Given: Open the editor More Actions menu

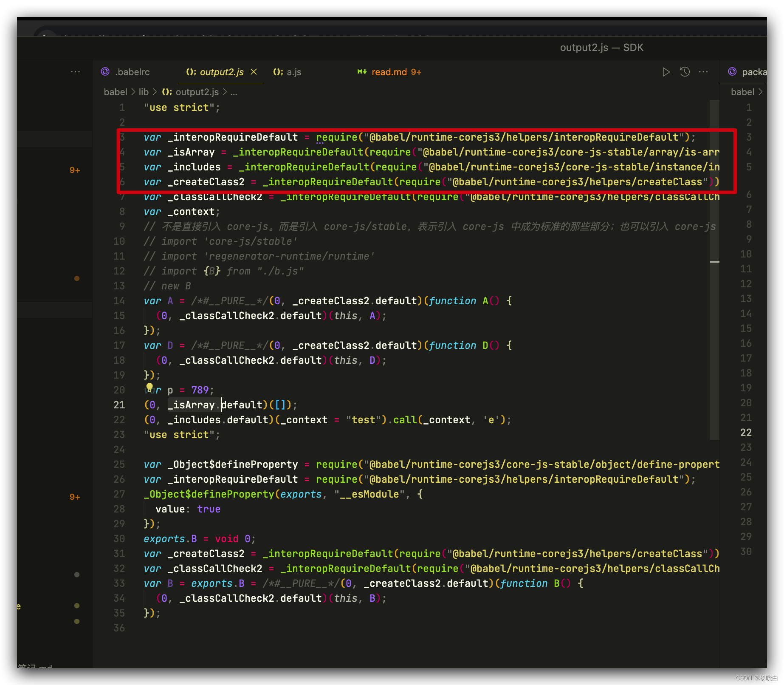Looking at the screenshot, I should [x=703, y=72].
